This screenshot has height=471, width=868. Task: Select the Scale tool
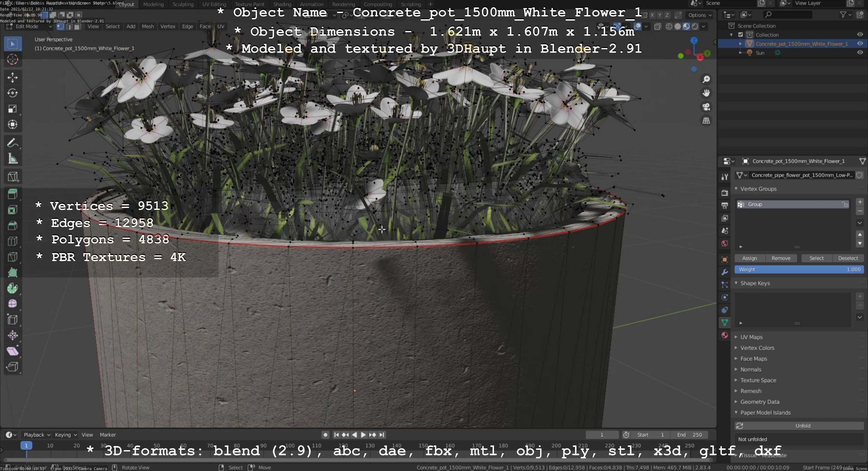click(13, 109)
